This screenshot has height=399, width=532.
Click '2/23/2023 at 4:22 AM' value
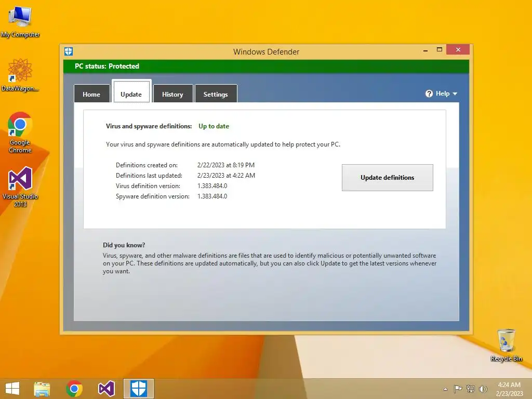pyautogui.click(x=227, y=176)
